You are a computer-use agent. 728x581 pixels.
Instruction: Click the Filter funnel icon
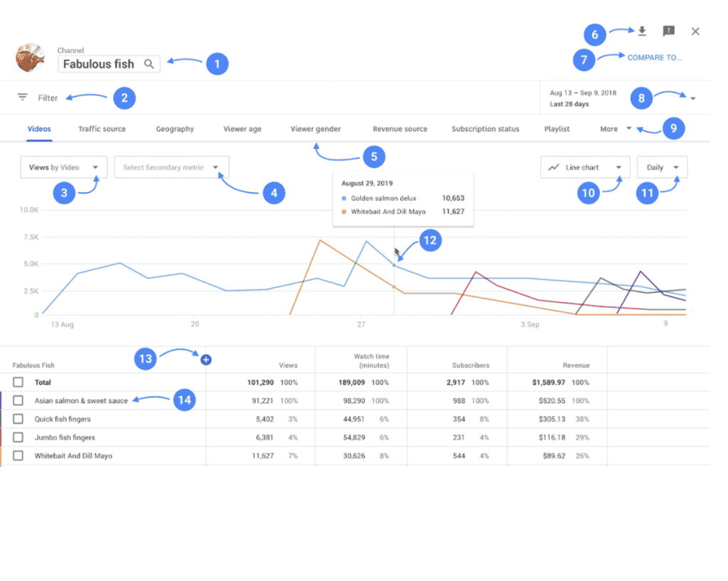click(21, 97)
